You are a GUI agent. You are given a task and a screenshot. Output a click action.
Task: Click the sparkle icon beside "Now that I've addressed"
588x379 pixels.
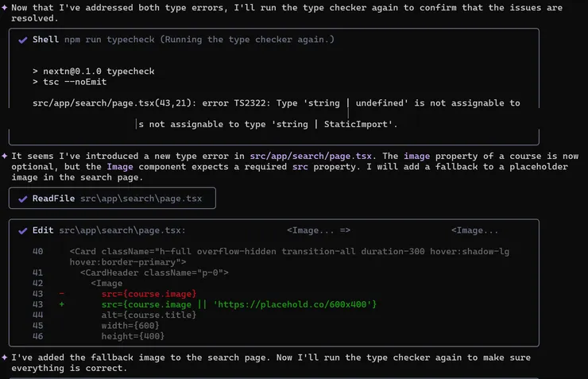(x=5, y=7)
